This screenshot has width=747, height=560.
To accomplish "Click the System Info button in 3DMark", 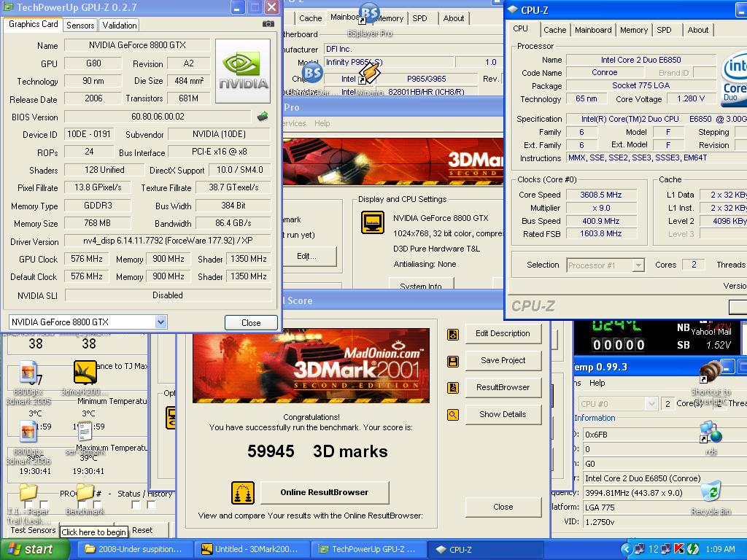I will point(421,285).
